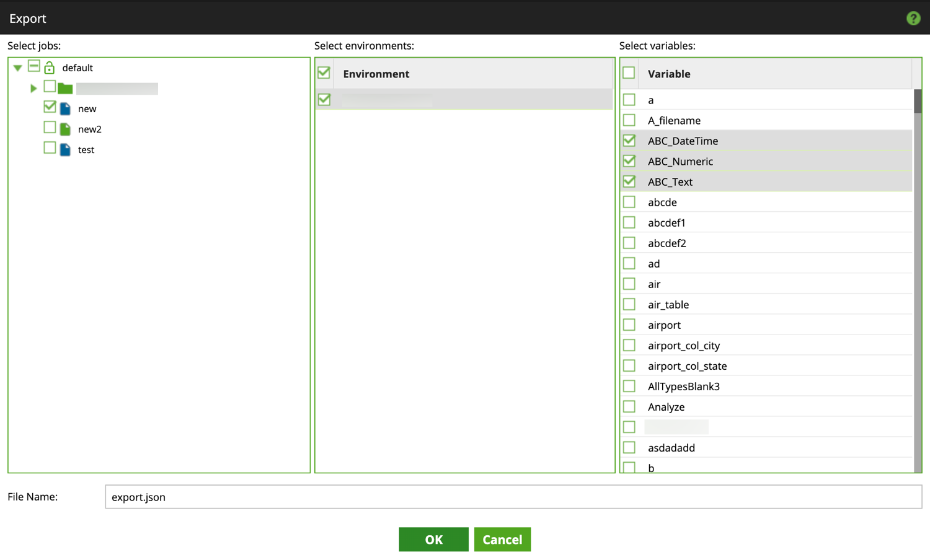The image size is (930, 560).
Task: Uncheck the first environment row checkbox
Action: [324, 99]
